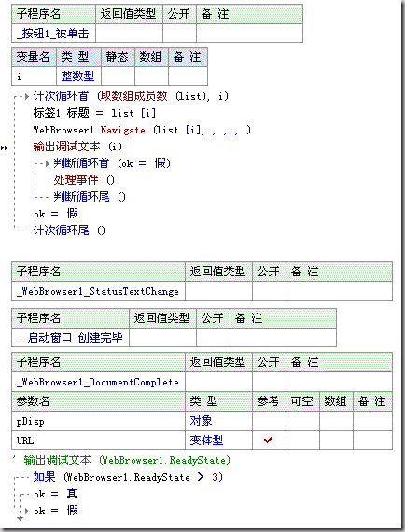This screenshot has height=532, width=405.
Task: Select the 判断循环首 (ok = 假) line
Action: [x=112, y=163]
